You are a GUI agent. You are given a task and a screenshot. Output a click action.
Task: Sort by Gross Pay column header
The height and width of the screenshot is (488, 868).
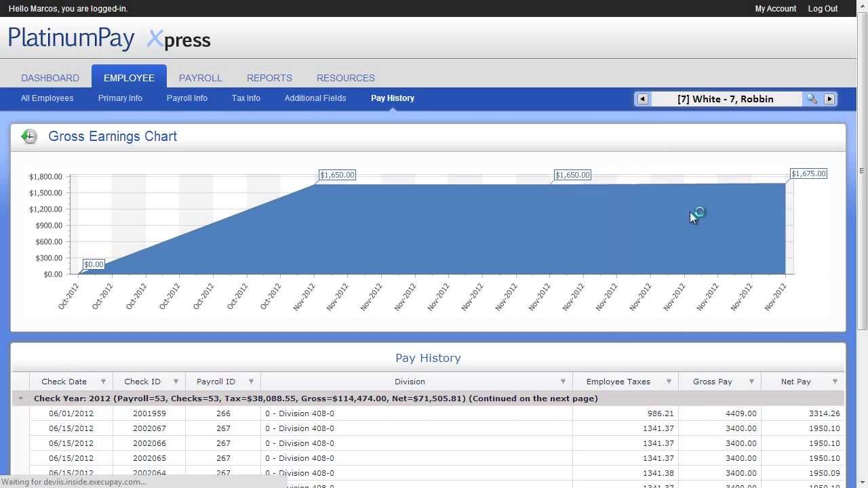tap(713, 382)
